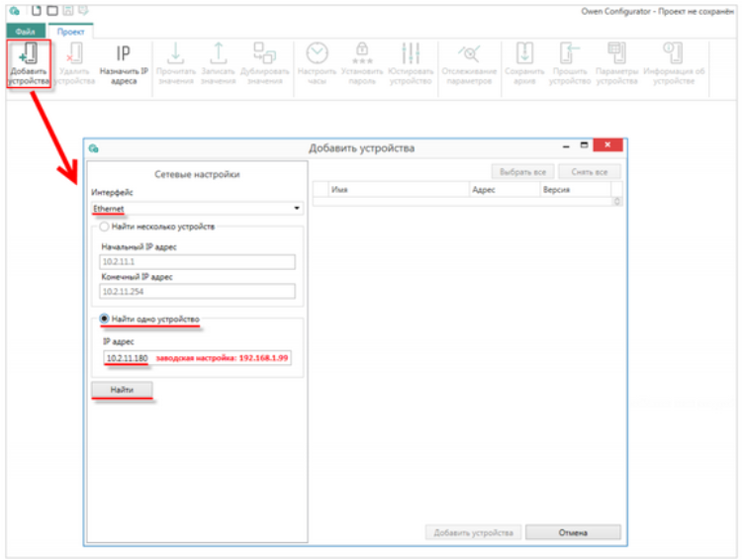742x560 pixels.
Task: Open Device parameters tool
Action: [x=616, y=63]
